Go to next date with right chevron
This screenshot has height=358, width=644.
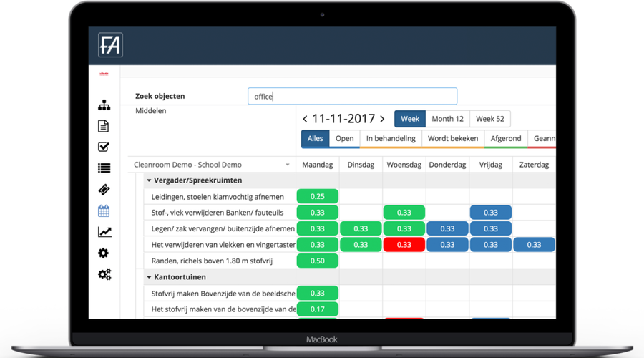click(382, 119)
